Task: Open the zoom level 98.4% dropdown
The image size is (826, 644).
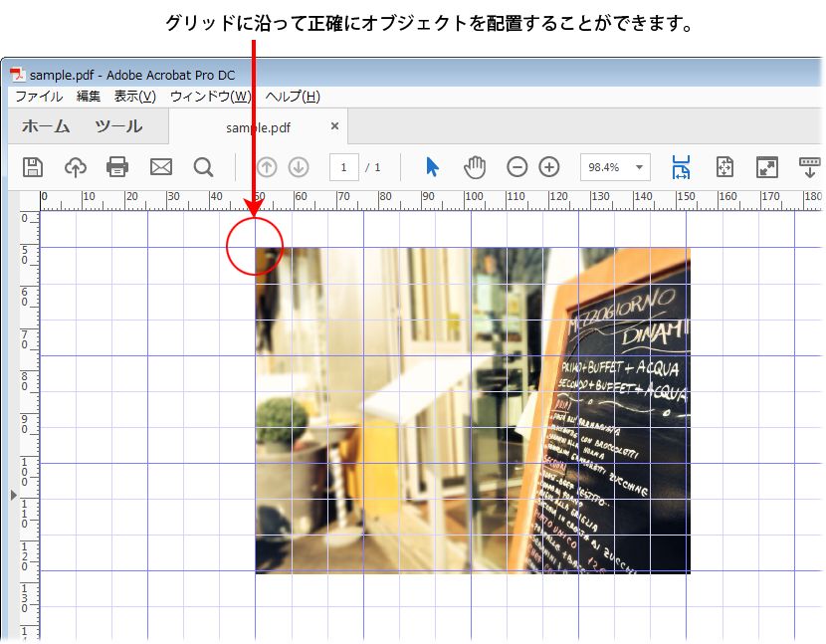Action: [639, 167]
